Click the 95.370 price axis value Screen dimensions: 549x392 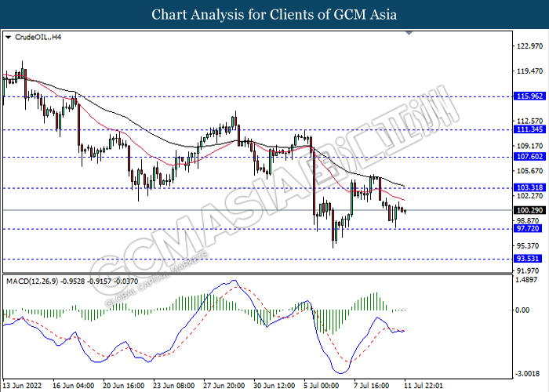coord(528,245)
